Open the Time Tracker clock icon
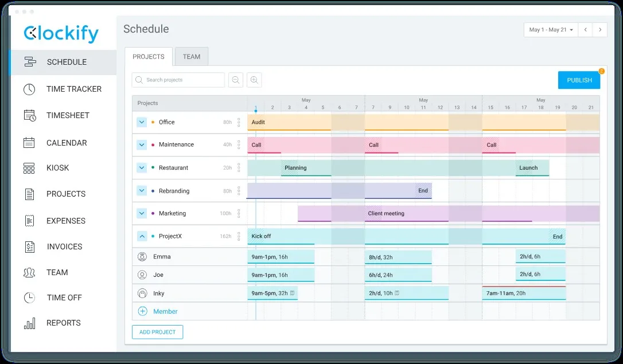 29,89
